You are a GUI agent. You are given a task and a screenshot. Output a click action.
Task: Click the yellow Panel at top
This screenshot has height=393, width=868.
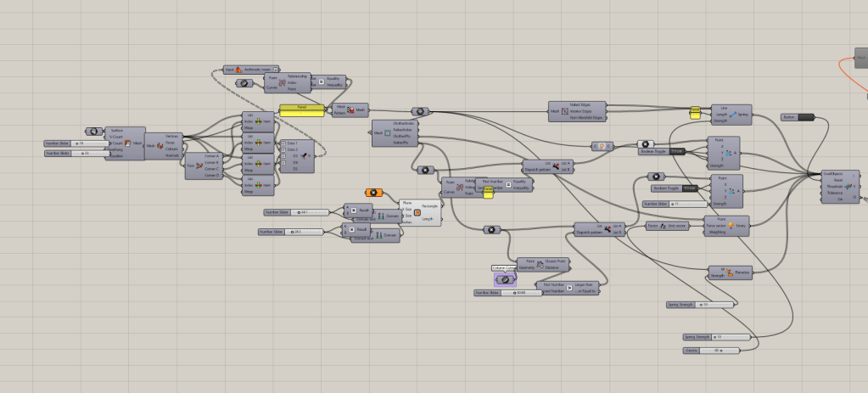(301, 109)
